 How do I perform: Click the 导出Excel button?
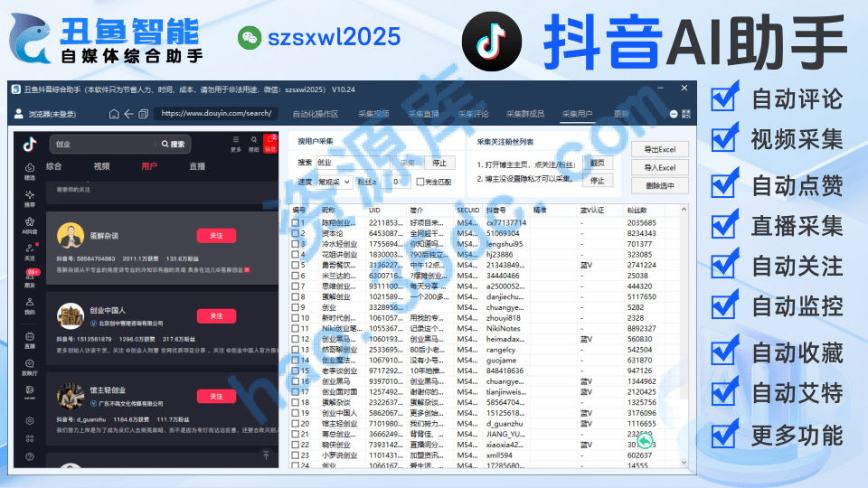660,149
